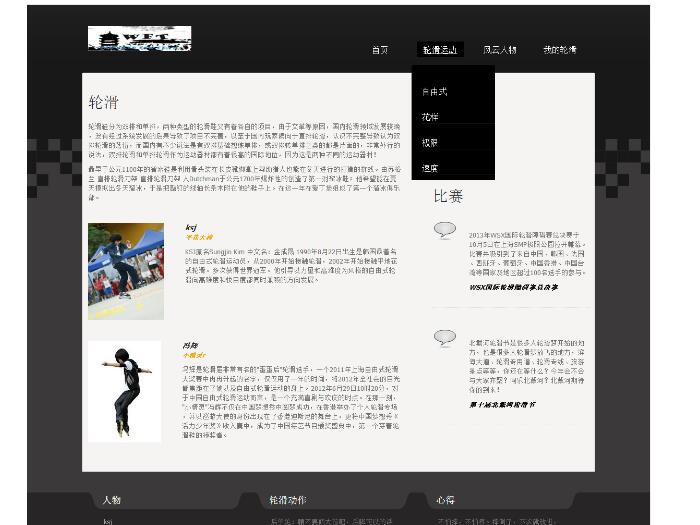This screenshot has height=525, width=700.
Task: Click the orange subtitle under ksj
Action: pyautogui.click(x=199, y=238)
